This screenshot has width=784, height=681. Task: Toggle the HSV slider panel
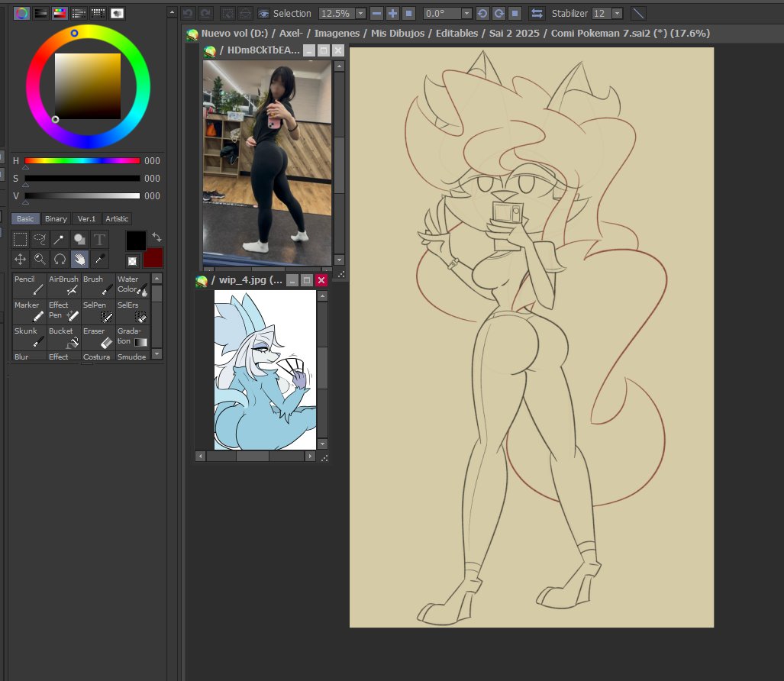coord(60,13)
